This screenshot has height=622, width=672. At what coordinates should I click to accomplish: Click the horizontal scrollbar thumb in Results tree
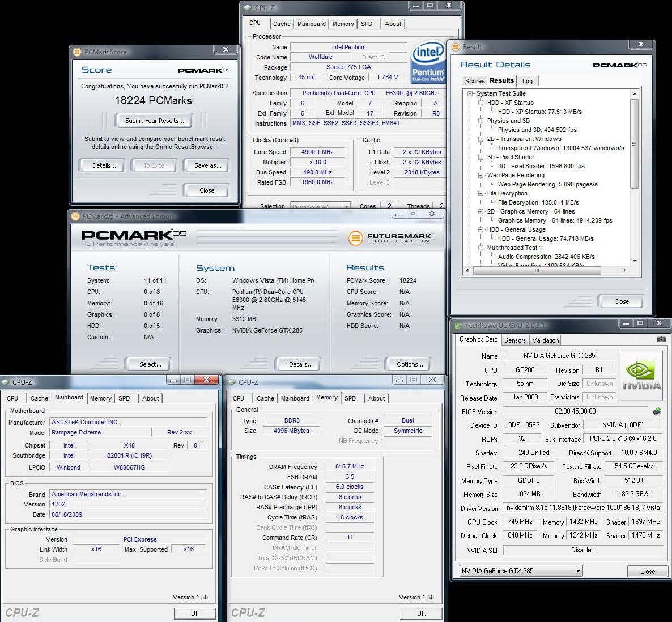point(537,270)
